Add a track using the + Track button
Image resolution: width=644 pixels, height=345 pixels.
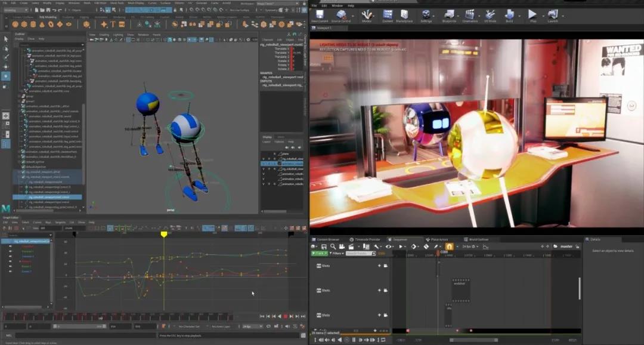click(320, 253)
